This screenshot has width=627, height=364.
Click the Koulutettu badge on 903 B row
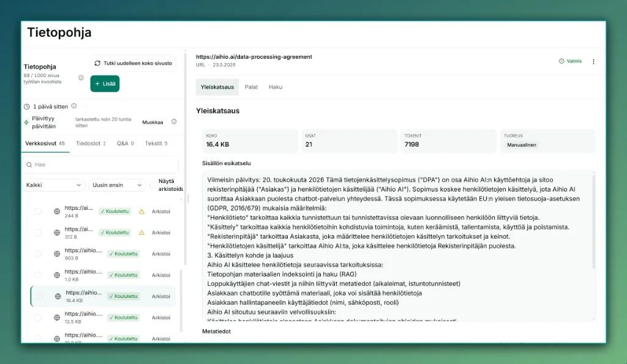[124, 254]
